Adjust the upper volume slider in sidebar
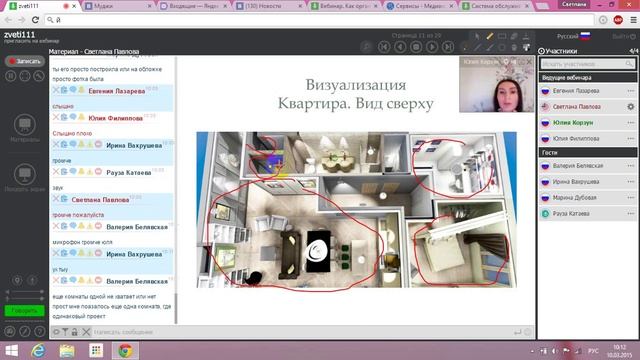640x360 pixels. click(24, 292)
